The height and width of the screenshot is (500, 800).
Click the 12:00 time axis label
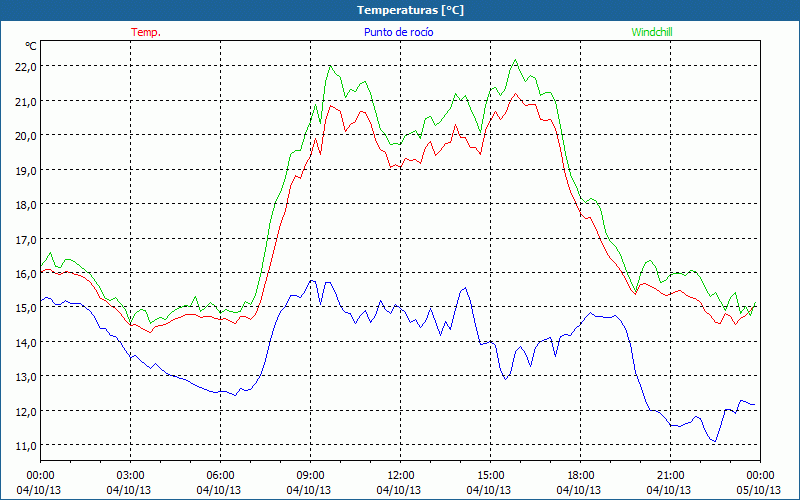[401, 476]
